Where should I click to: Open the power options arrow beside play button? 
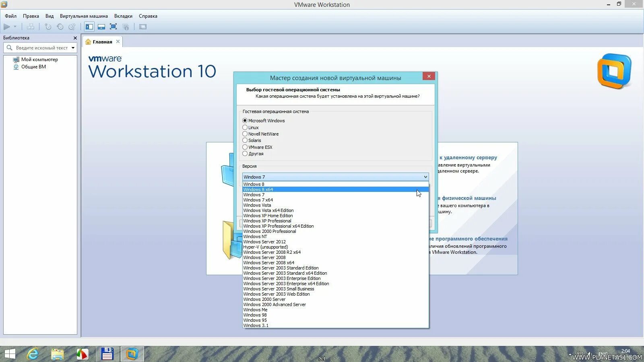tap(15, 27)
